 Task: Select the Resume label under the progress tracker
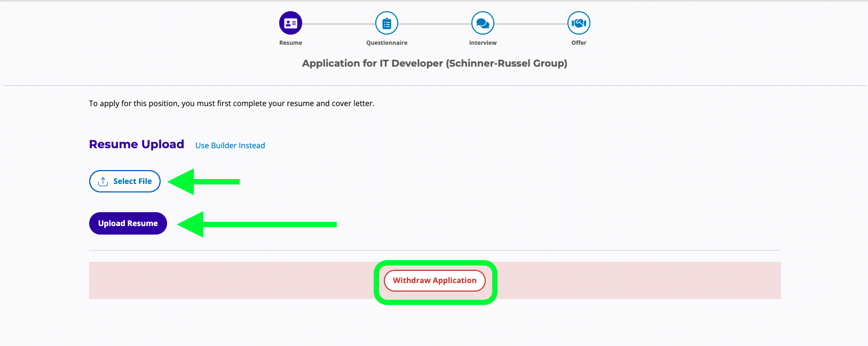click(290, 43)
